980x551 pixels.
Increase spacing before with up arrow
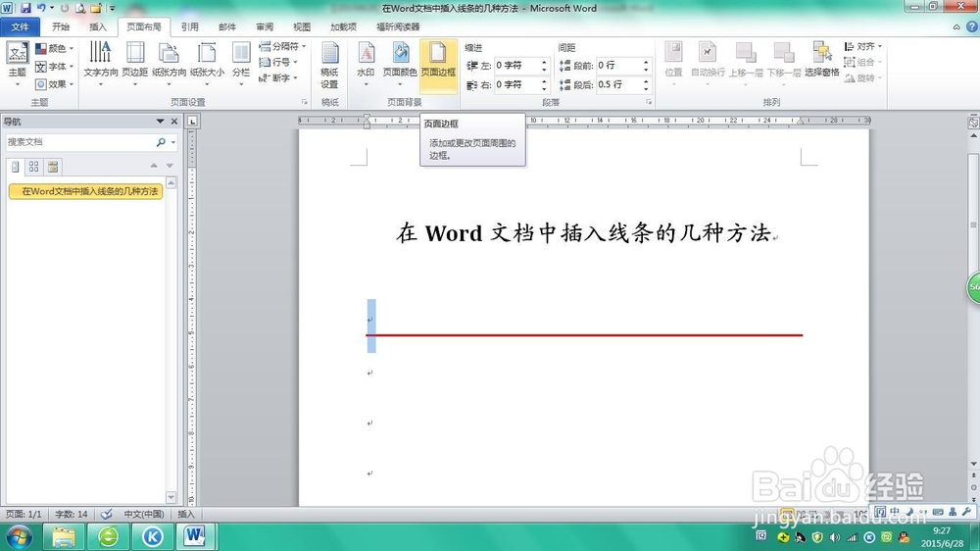tap(646, 62)
